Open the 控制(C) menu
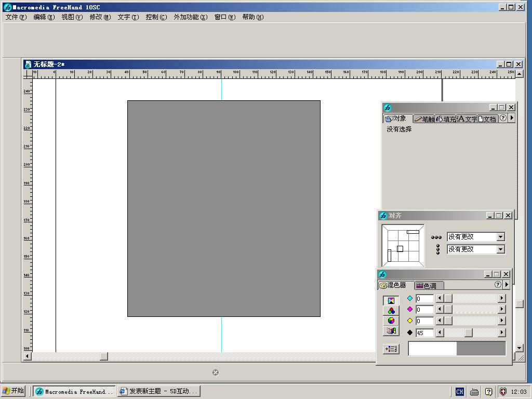Viewport: 532px width, 399px height. pyautogui.click(x=156, y=17)
